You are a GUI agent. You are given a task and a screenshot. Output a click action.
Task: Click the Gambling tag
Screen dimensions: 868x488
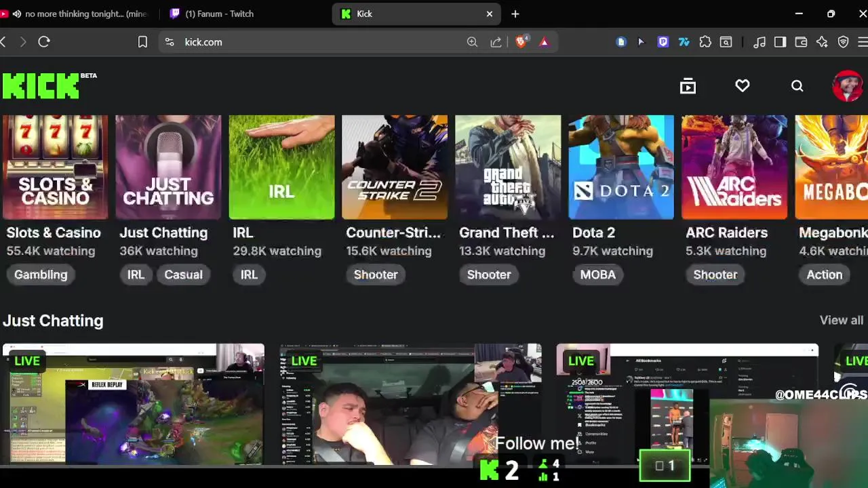pos(41,274)
